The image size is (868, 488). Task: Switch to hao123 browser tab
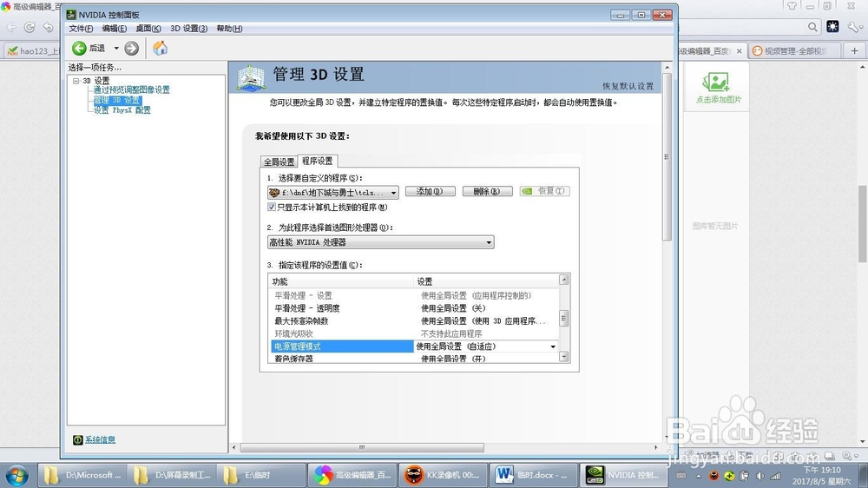click(x=32, y=51)
